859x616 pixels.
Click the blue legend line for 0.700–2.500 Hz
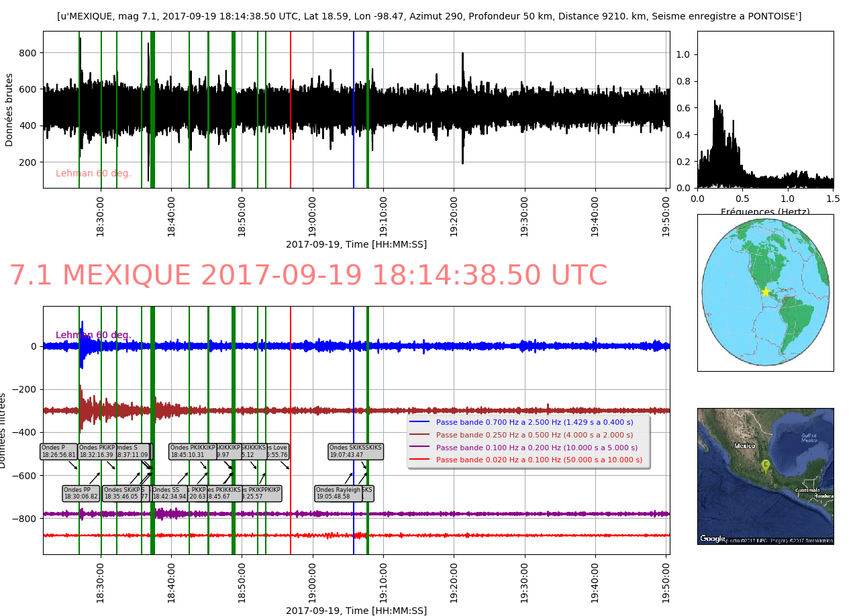(x=419, y=423)
